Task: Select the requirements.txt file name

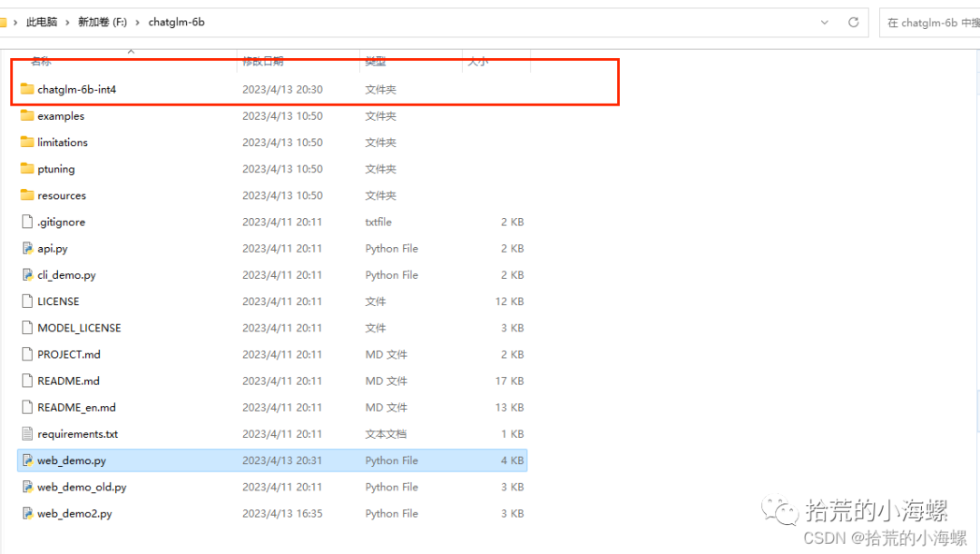Action: [77, 434]
